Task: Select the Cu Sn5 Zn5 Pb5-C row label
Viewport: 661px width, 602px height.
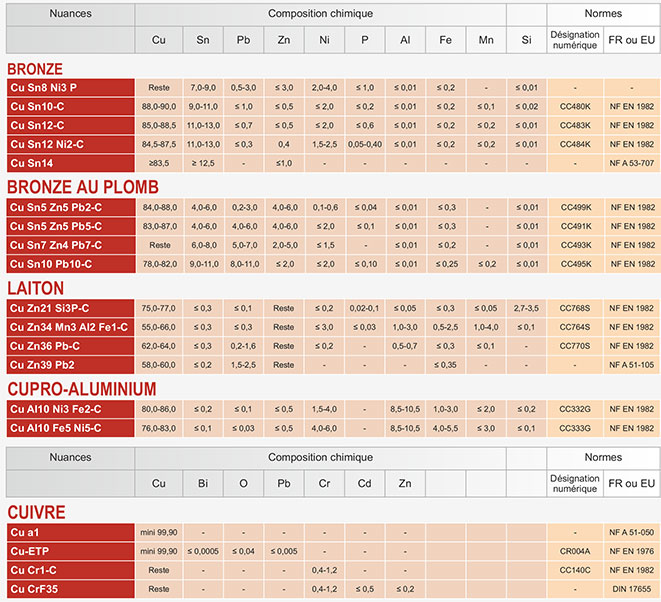Action: 70,226
